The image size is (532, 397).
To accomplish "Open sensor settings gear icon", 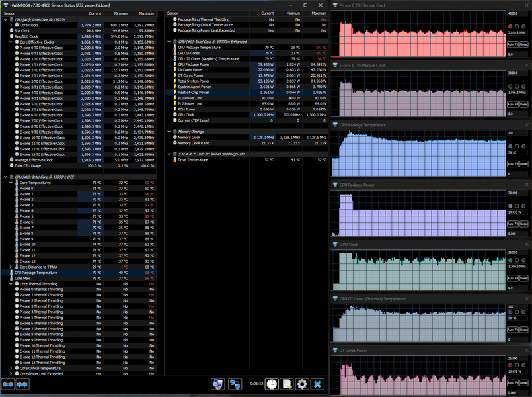I will [302, 384].
